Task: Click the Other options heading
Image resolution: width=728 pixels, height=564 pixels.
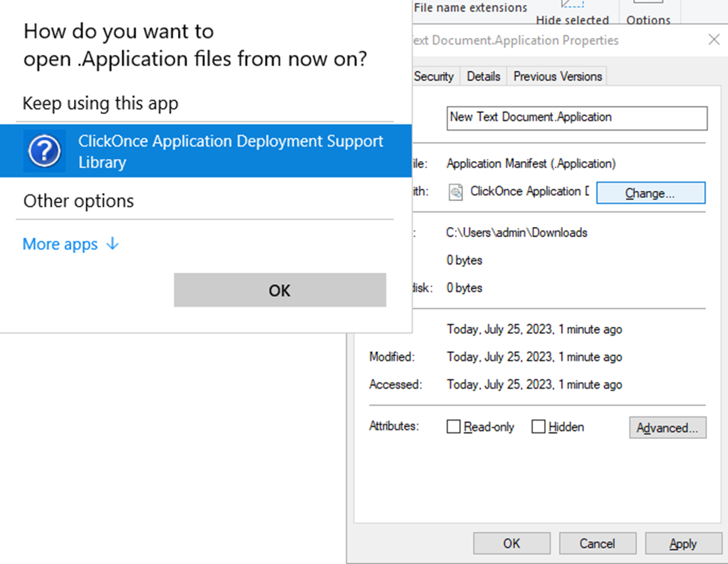Action: [79, 201]
